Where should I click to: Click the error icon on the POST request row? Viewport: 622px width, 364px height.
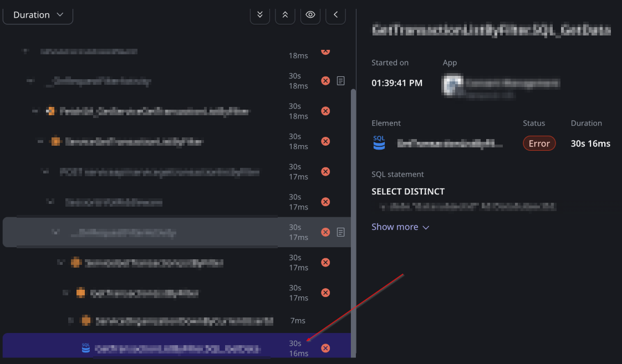pos(325,172)
